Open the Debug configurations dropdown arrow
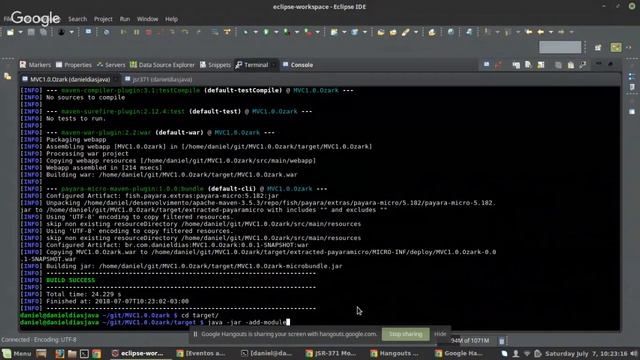The width and height of the screenshot is (640, 360). (x=256, y=32)
